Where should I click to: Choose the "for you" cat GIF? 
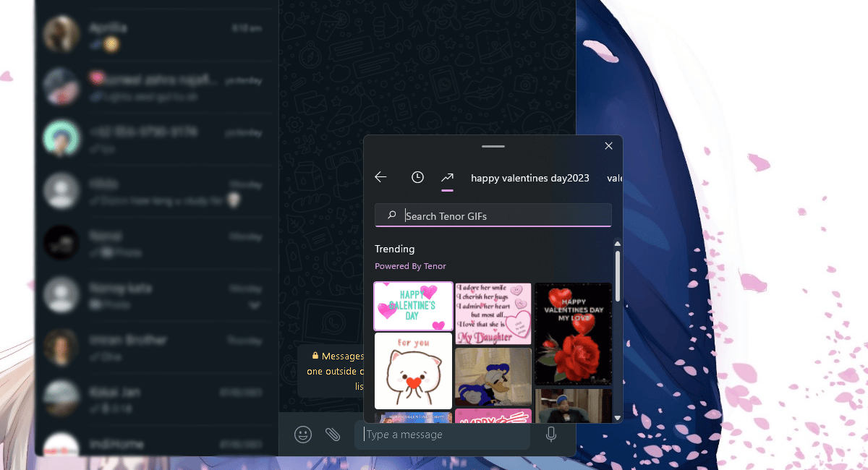pos(413,371)
